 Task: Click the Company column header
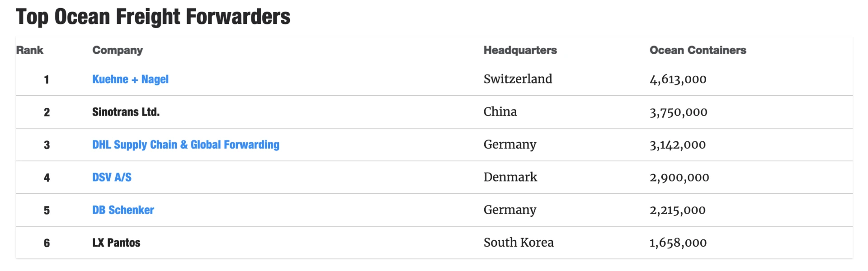pyautogui.click(x=118, y=50)
